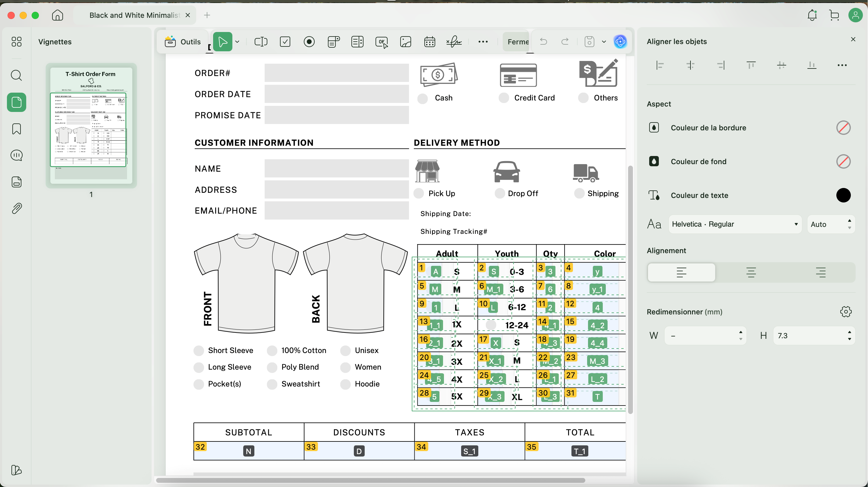The width and height of the screenshot is (868, 487).
Task: Select the date field calendar tool
Action: coord(429,42)
